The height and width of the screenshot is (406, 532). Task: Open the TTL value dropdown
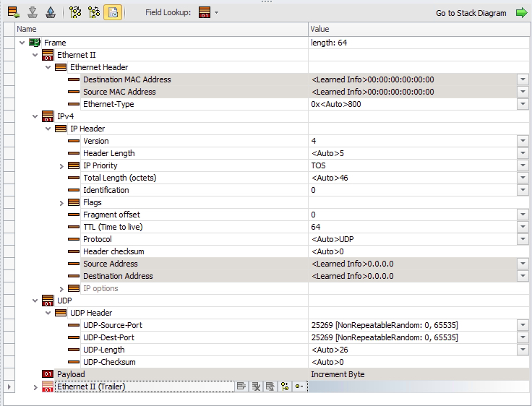tap(523, 227)
